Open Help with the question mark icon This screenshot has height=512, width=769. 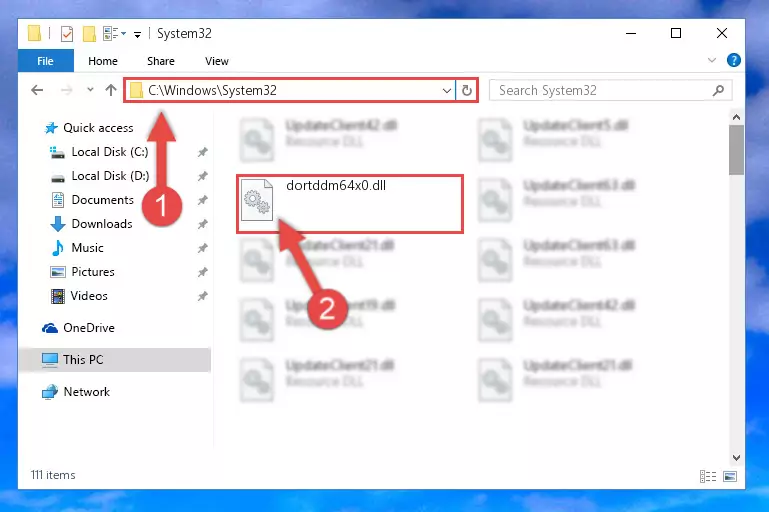point(734,60)
